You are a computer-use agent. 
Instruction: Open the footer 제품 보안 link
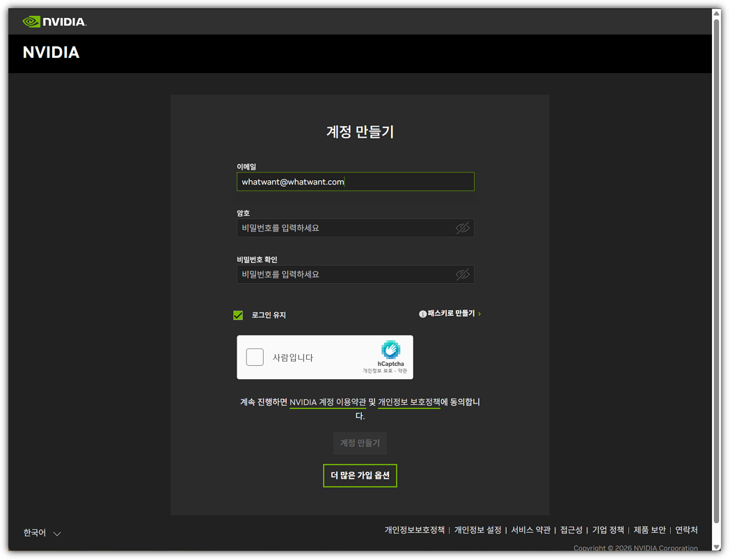tap(649, 530)
